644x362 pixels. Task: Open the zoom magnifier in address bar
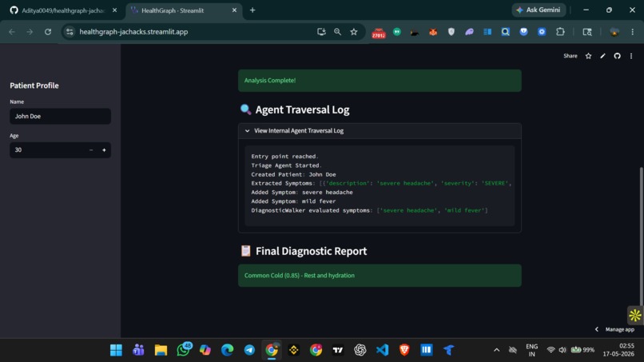tap(338, 32)
